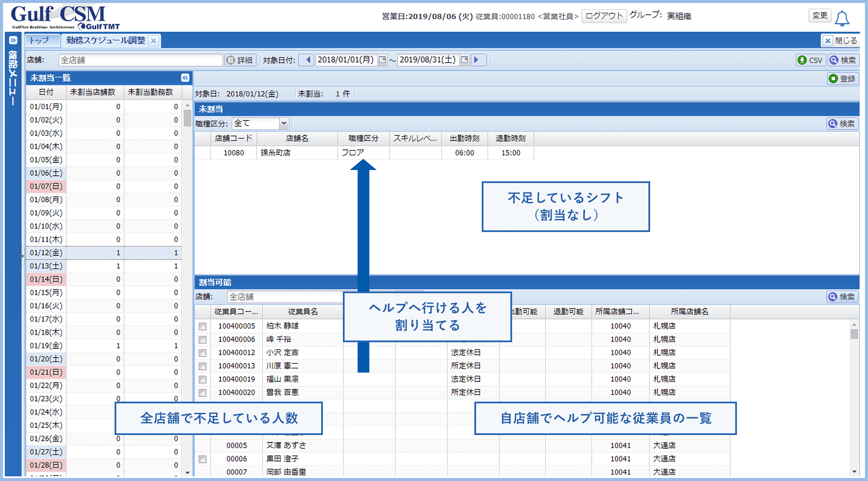This screenshot has height=481, width=868.
Task: Sort by 店舗コード column header
Action: click(x=233, y=138)
